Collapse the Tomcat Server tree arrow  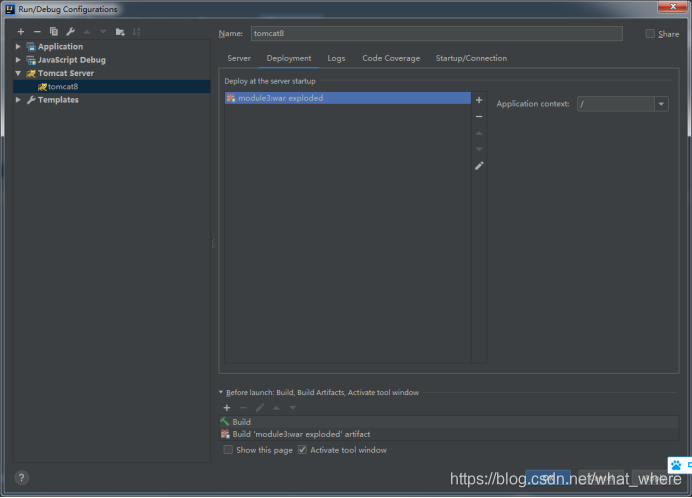[x=18, y=73]
